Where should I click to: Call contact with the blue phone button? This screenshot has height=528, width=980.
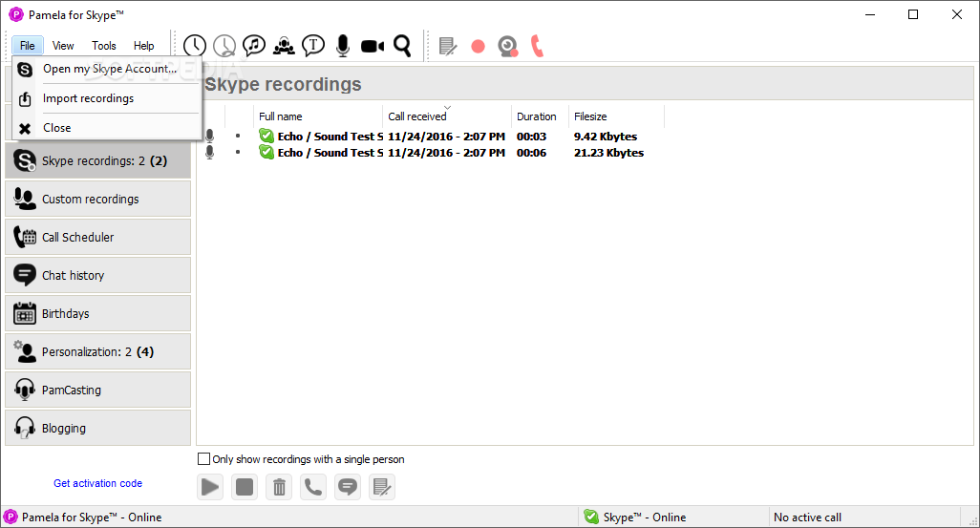313,487
